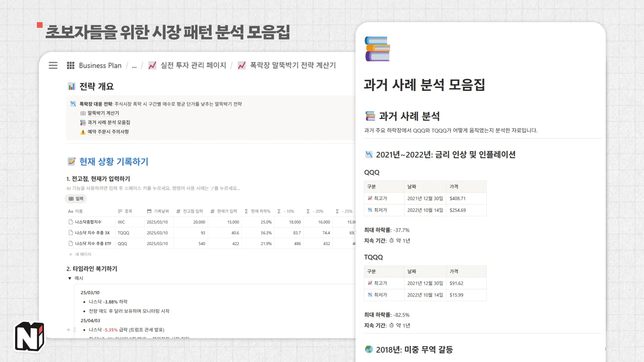Viewport: 644px width, 362px height.
Task: Click the drag handle beside the bottom list item
Action: point(74,329)
